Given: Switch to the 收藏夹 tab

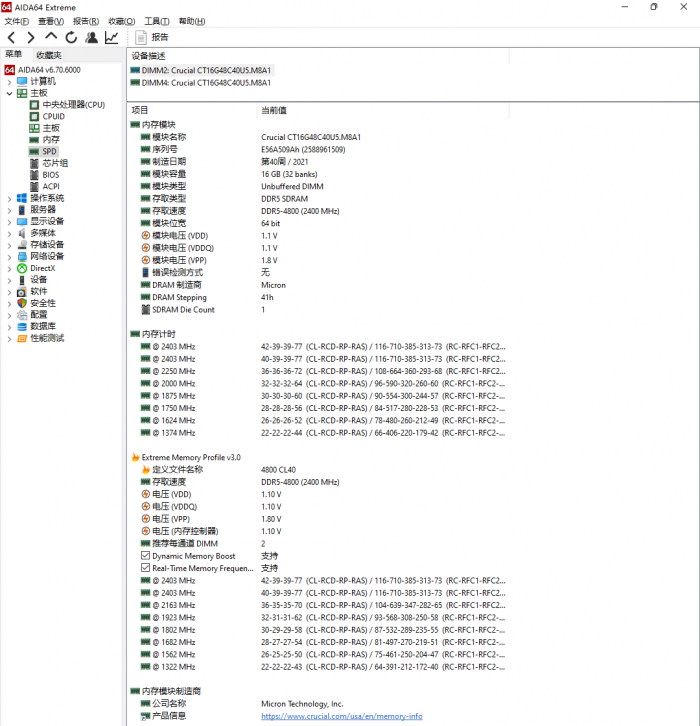Looking at the screenshot, I should [x=49, y=55].
